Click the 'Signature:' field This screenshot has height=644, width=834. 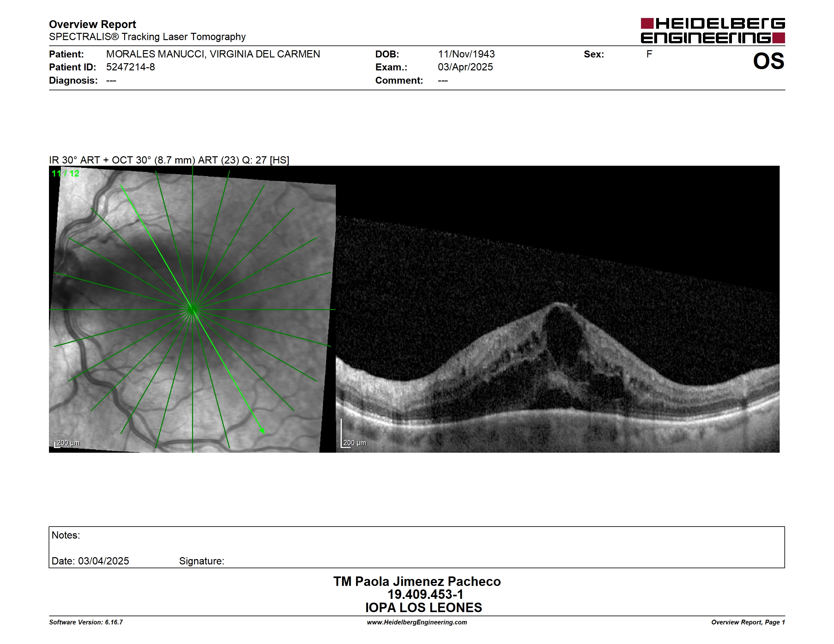[202, 561]
